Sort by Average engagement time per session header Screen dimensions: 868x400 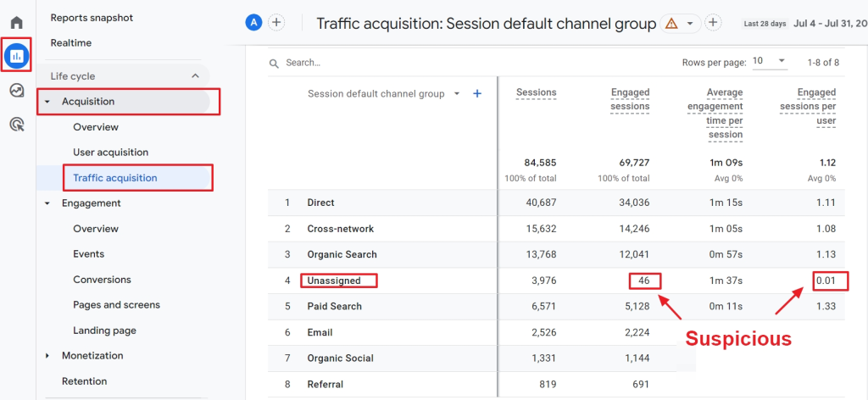(x=715, y=114)
